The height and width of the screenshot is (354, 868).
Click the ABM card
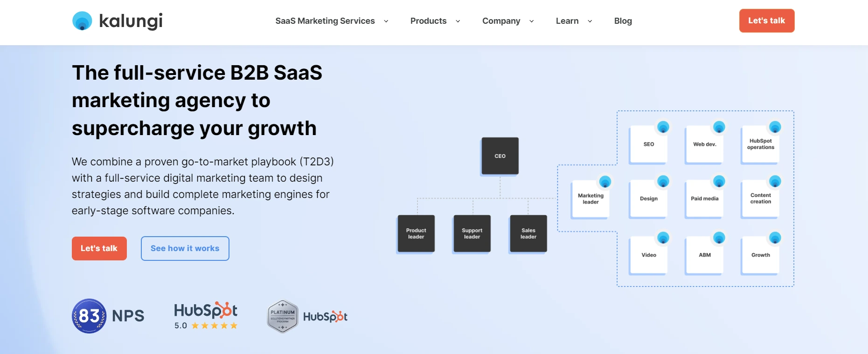point(705,255)
